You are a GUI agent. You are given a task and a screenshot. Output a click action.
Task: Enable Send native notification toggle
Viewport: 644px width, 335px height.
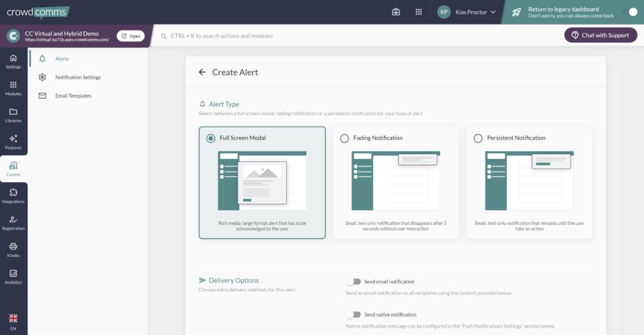(353, 314)
